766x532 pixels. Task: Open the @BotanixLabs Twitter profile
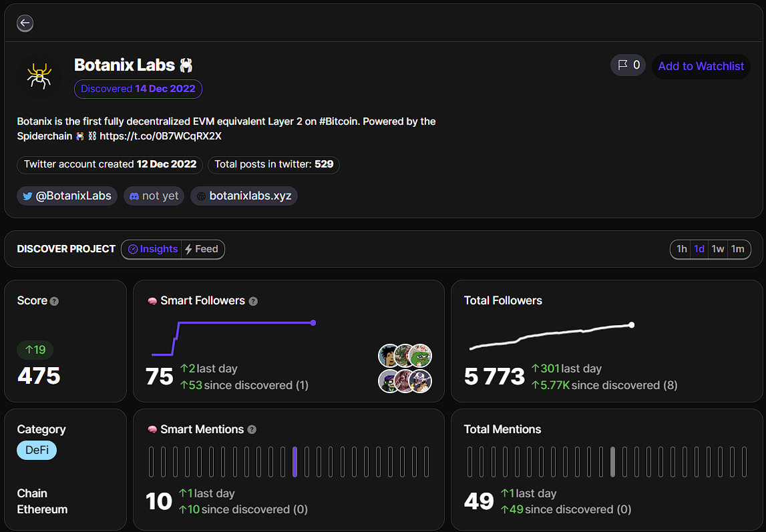(67, 196)
